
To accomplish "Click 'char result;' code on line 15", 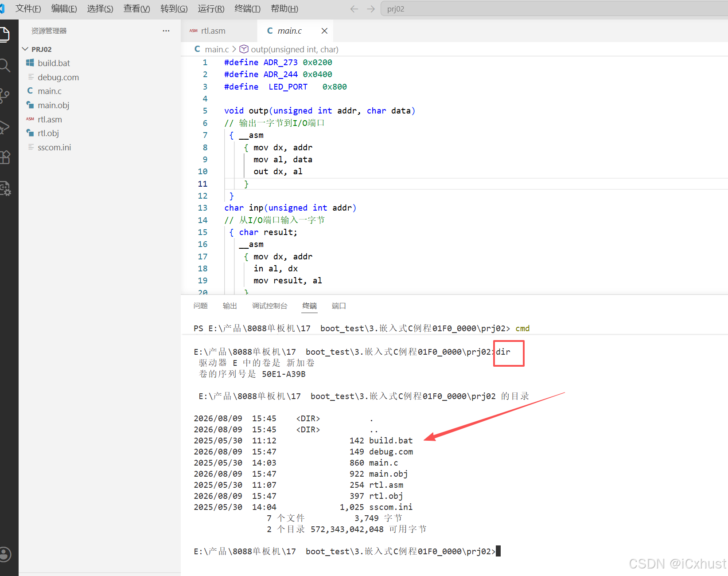I will click(268, 232).
